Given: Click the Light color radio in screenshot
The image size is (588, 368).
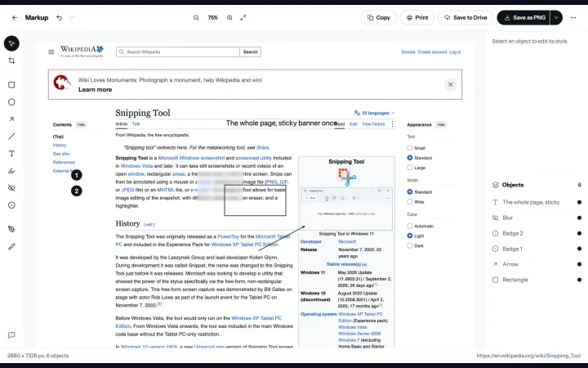Looking at the screenshot, I should point(410,236).
